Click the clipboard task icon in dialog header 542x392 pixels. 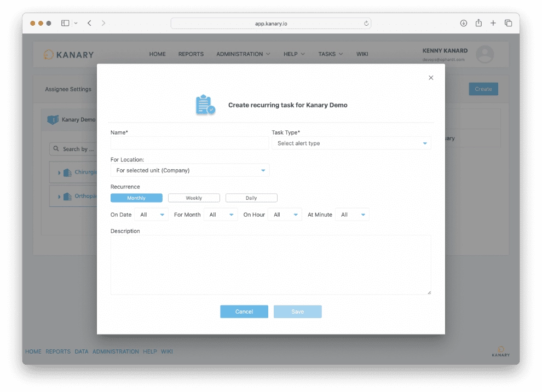click(x=205, y=105)
